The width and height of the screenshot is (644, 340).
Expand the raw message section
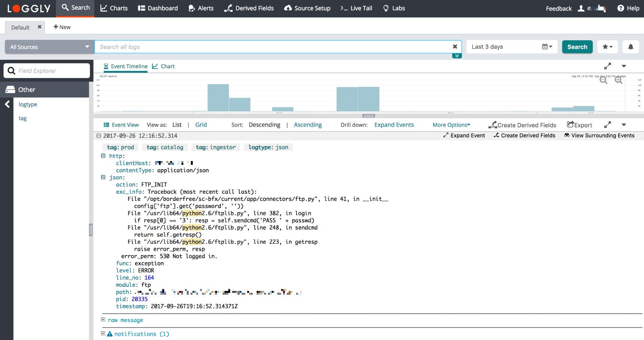click(103, 320)
